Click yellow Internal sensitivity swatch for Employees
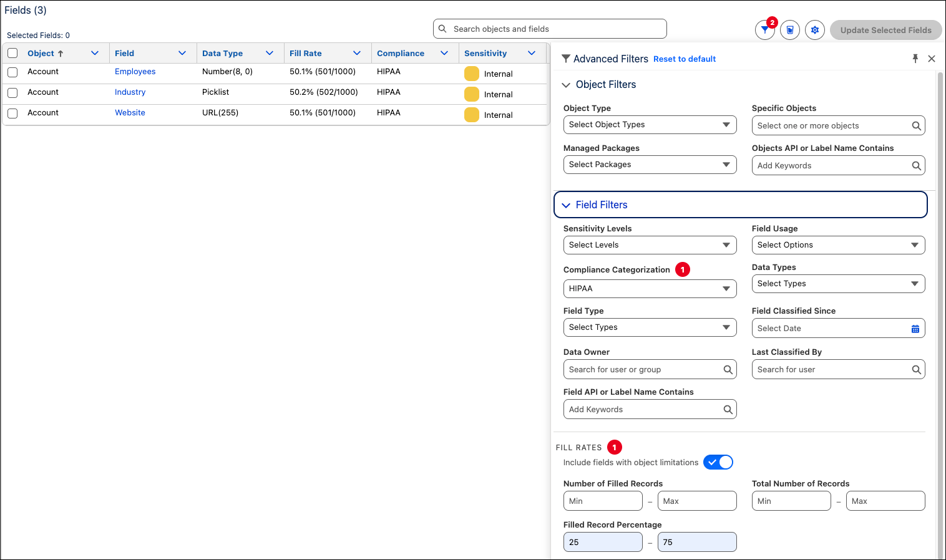946x560 pixels. (x=472, y=74)
